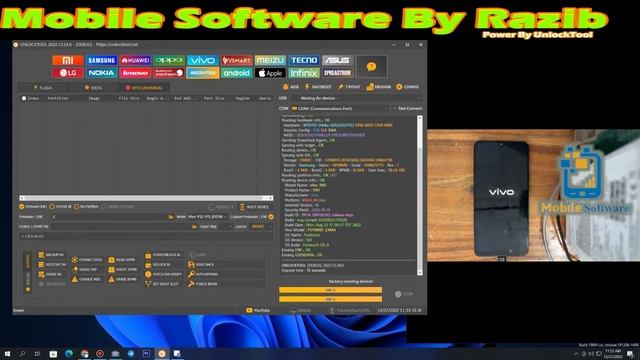Open the T.Point tools menu
The image size is (640, 360).
coord(349,87)
